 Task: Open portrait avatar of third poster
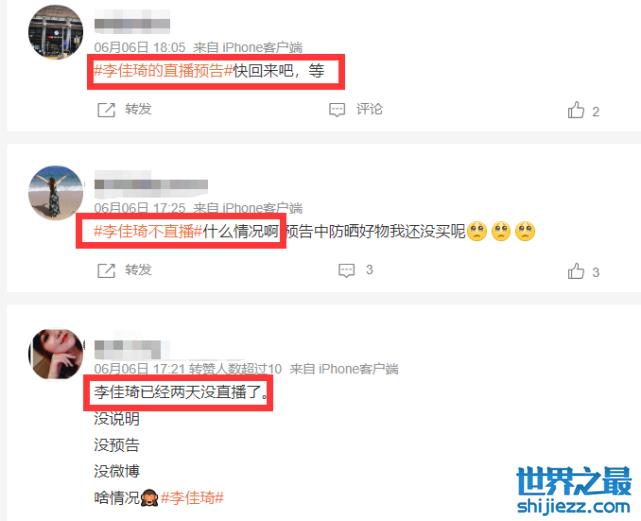[x=56, y=354]
